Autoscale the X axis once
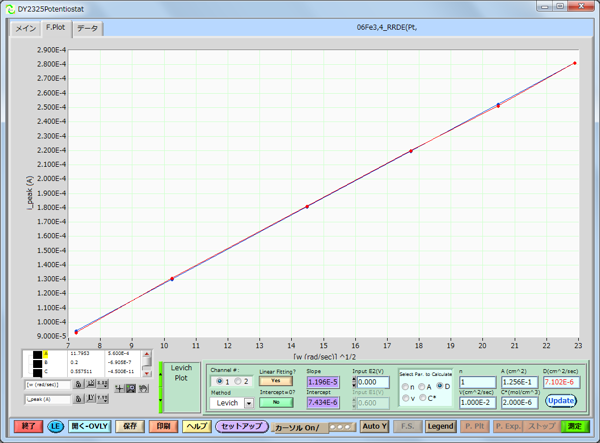 point(91,384)
